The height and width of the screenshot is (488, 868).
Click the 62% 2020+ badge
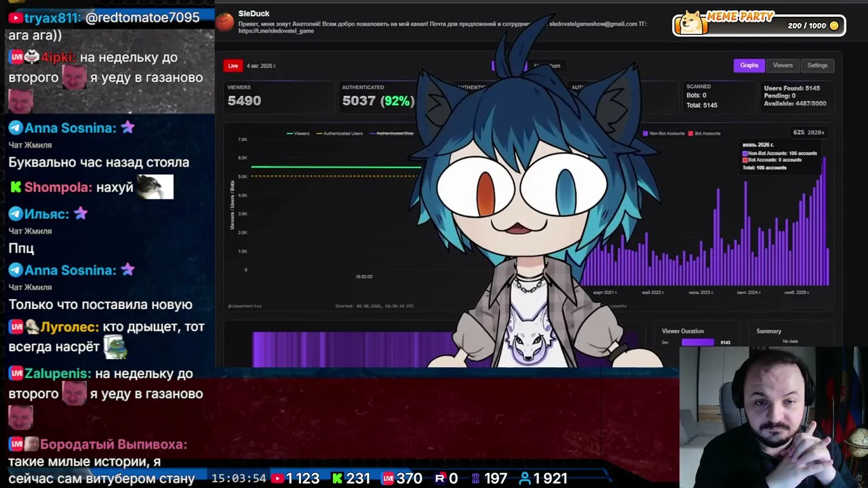point(808,133)
